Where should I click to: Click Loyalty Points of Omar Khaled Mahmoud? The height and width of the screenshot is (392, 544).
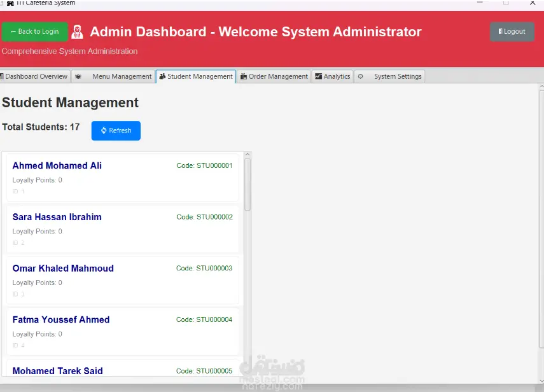point(37,283)
